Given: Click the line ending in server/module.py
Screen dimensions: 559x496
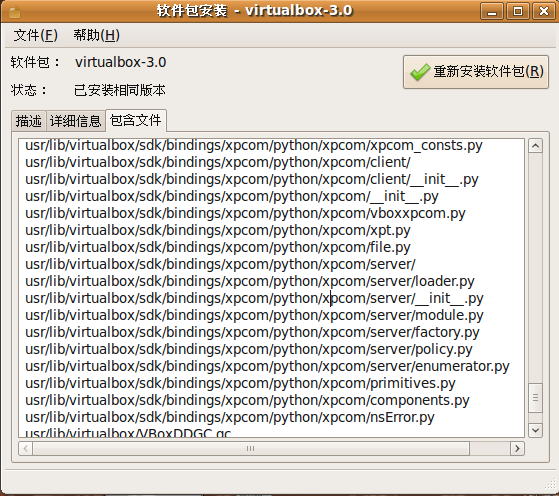Looking at the screenshot, I should (x=254, y=315).
